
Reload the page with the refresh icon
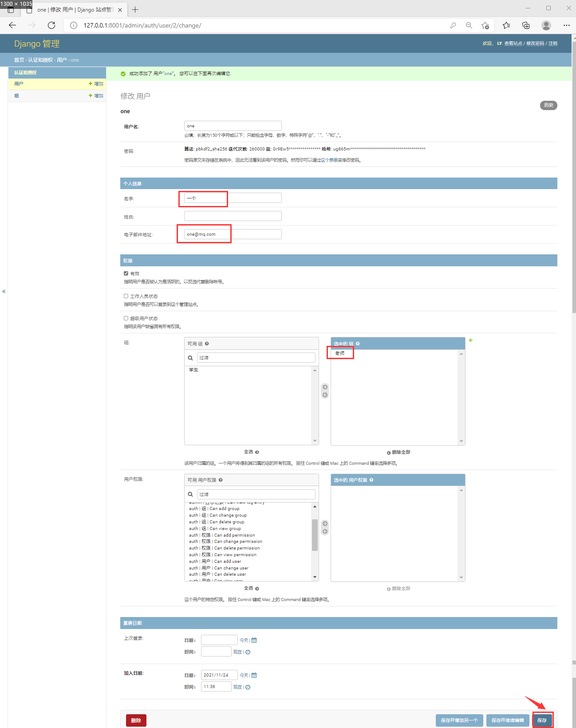coord(51,25)
